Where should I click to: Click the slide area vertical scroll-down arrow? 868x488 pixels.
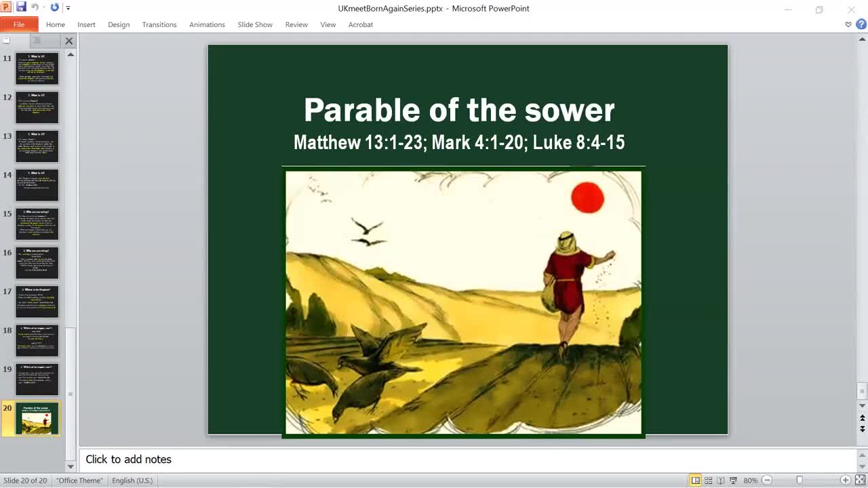[862, 406]
